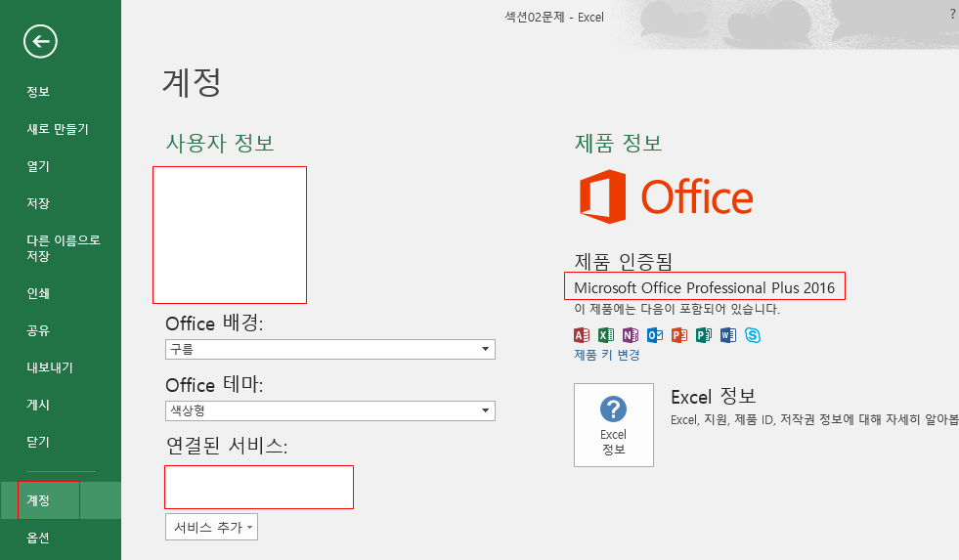The height and width of the screenshot is (560, 959).
Task: Open 새로 만들기 from the sidebar
Action: coord(58,129)
